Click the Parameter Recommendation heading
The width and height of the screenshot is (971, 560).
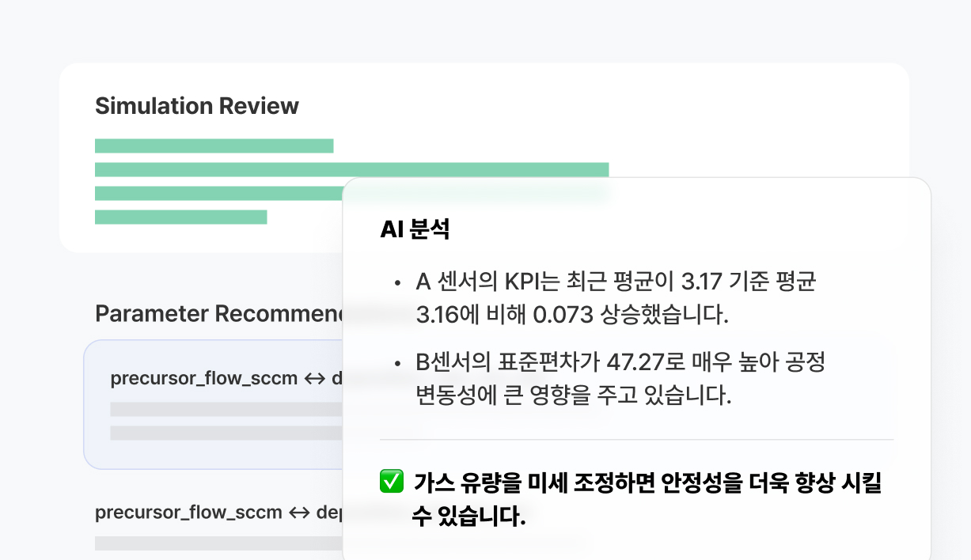pyautogui.click(x=219, y=314)
